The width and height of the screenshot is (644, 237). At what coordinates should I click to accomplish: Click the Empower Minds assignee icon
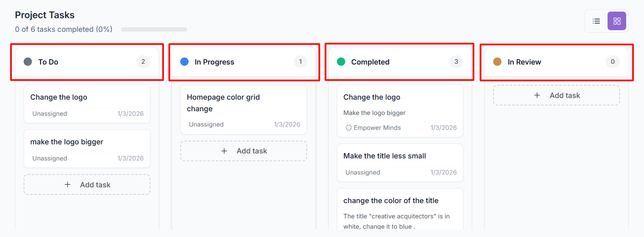[349, 128]
